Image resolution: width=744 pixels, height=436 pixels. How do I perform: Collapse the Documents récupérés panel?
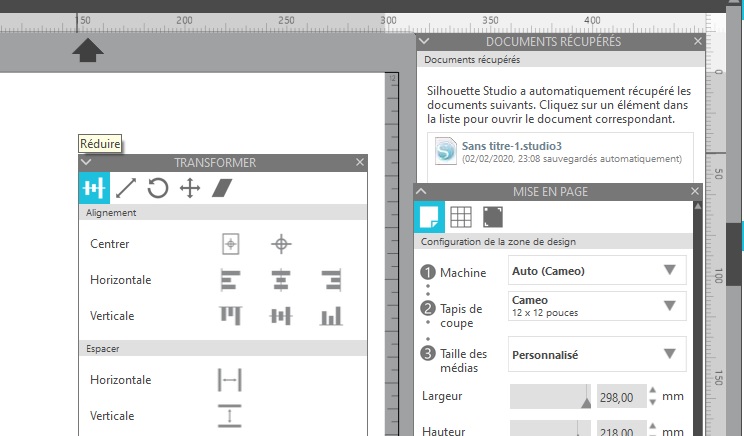[x=424, y=41]
